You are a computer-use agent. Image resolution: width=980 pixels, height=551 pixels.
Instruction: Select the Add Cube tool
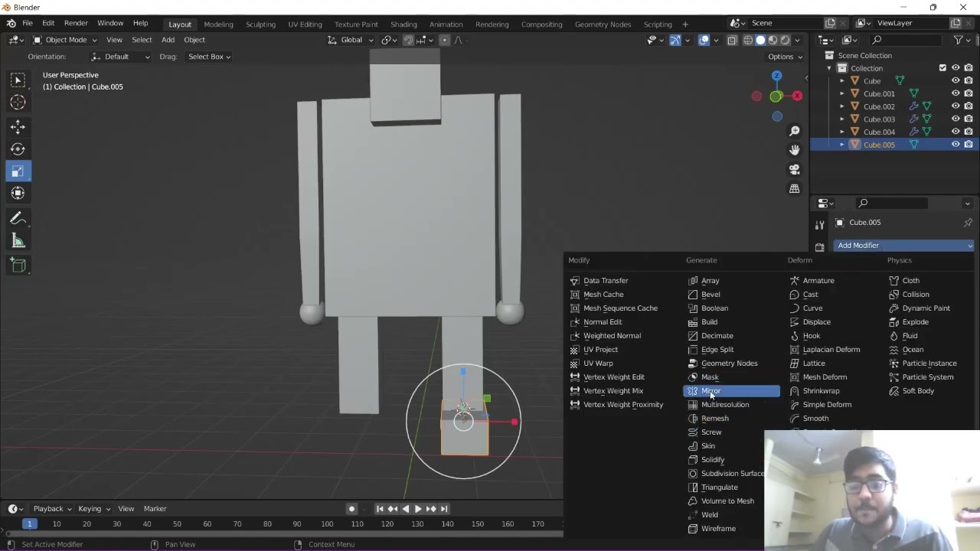18,266
